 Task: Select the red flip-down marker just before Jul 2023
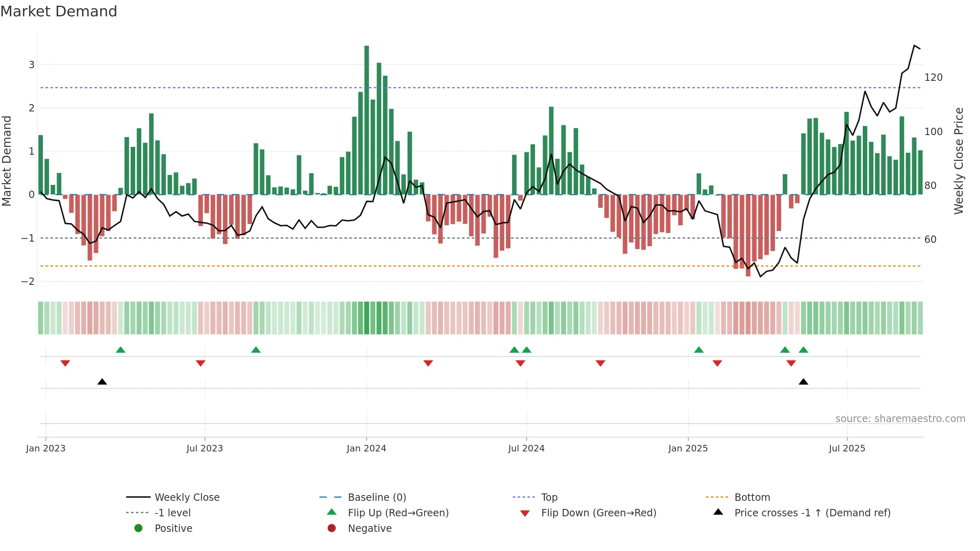(200, 363)
